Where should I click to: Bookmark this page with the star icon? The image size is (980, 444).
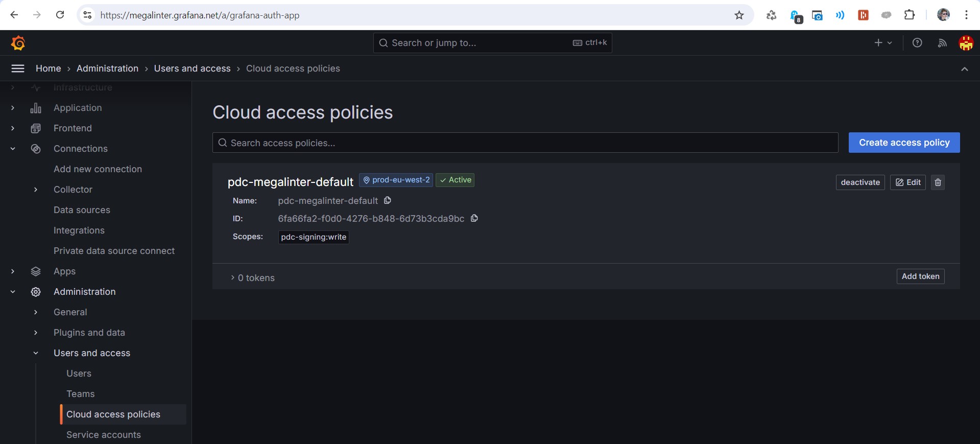pos(739,15)
